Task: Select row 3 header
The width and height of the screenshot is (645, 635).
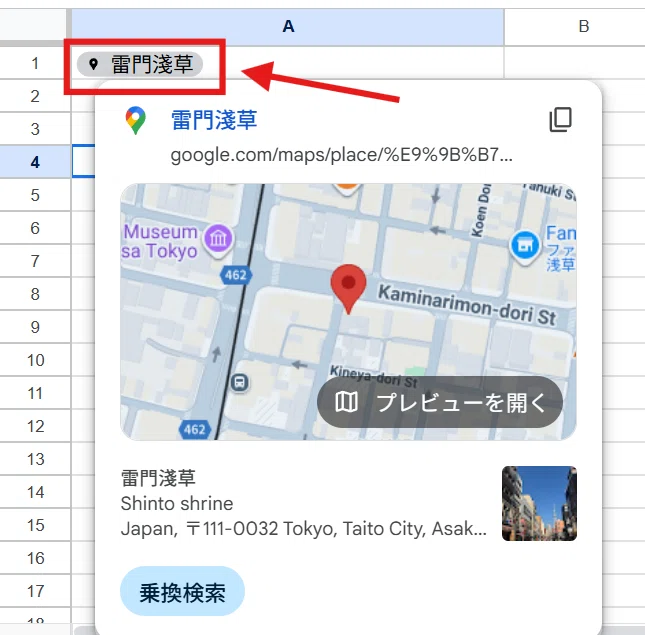Action: [35, 129]
